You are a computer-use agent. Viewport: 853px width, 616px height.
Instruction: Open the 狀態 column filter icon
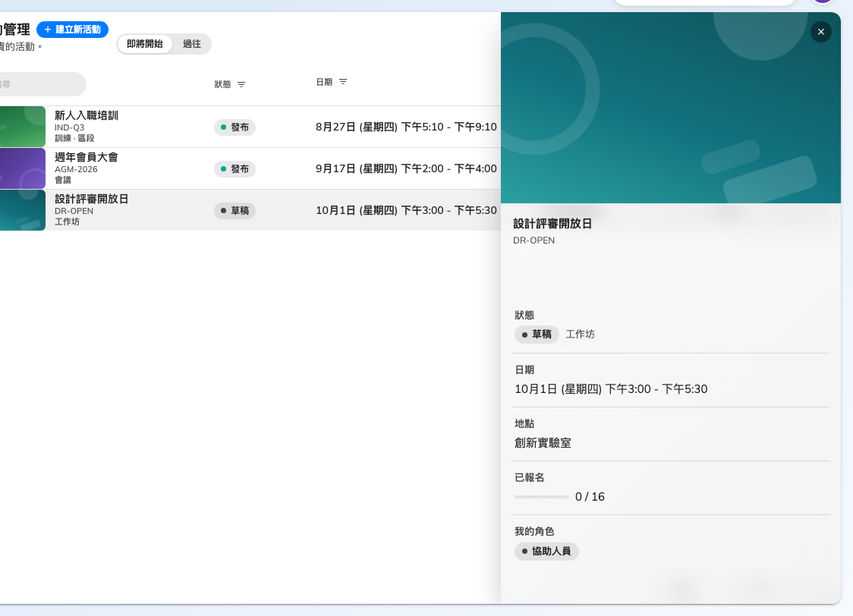click(x=241, y=84)
